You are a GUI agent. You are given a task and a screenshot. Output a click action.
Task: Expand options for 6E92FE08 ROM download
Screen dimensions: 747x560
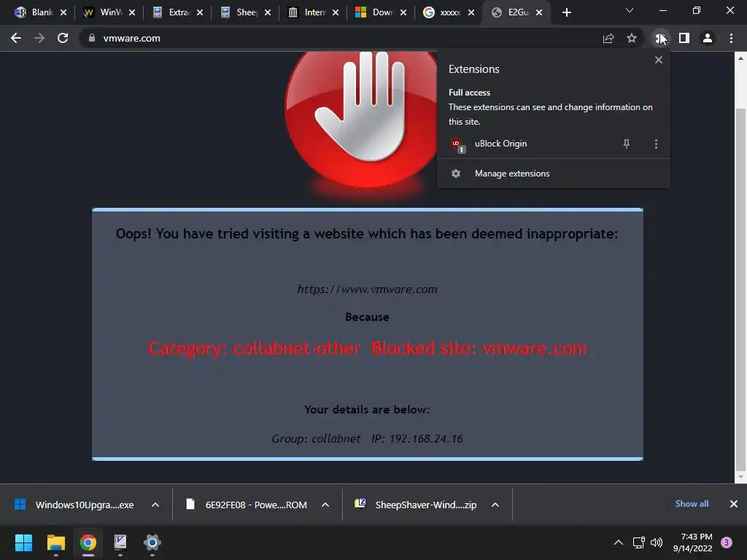point(325,505)
